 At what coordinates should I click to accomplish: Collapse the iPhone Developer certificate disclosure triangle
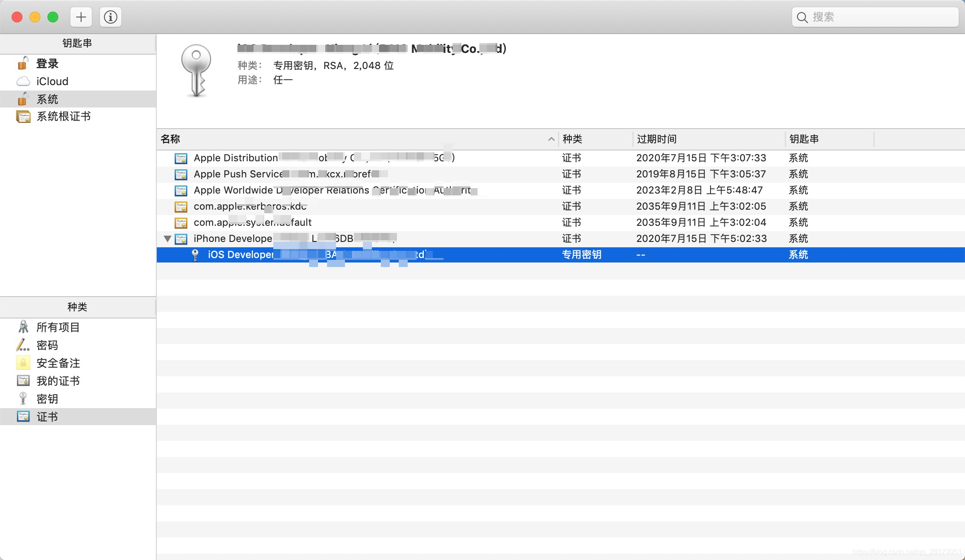click(x=168, y=239)
